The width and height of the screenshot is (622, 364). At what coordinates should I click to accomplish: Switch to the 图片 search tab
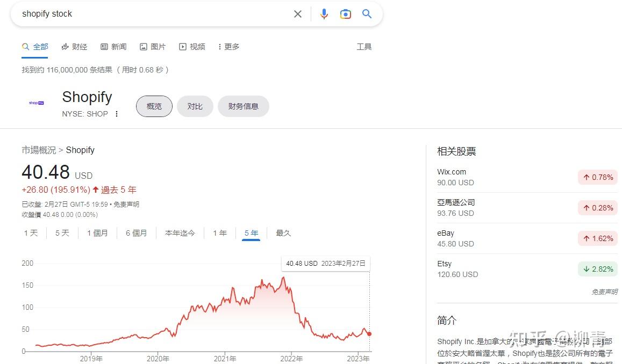pos(153,47)
